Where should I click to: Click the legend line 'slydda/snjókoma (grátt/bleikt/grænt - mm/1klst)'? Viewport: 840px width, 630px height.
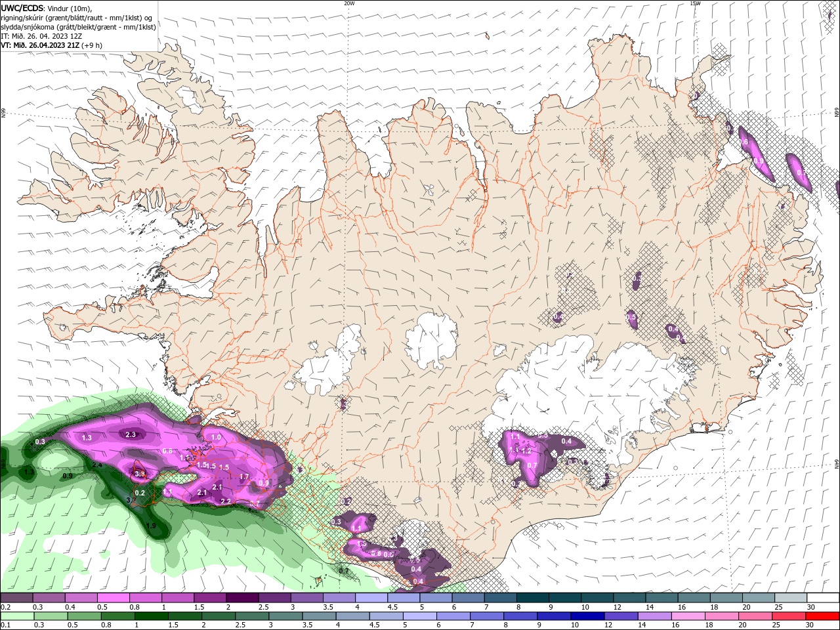coord(78,27)
